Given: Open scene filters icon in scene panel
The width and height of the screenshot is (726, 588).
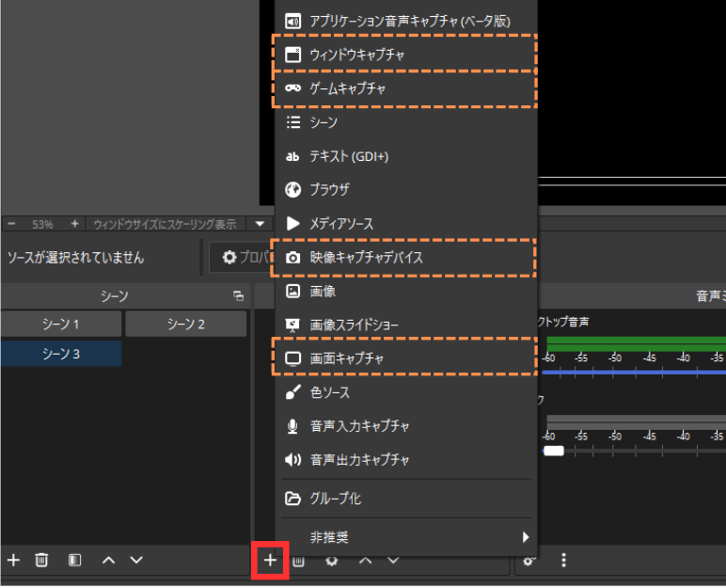Looking at the screenshot, I should click(x=74, y=560).
